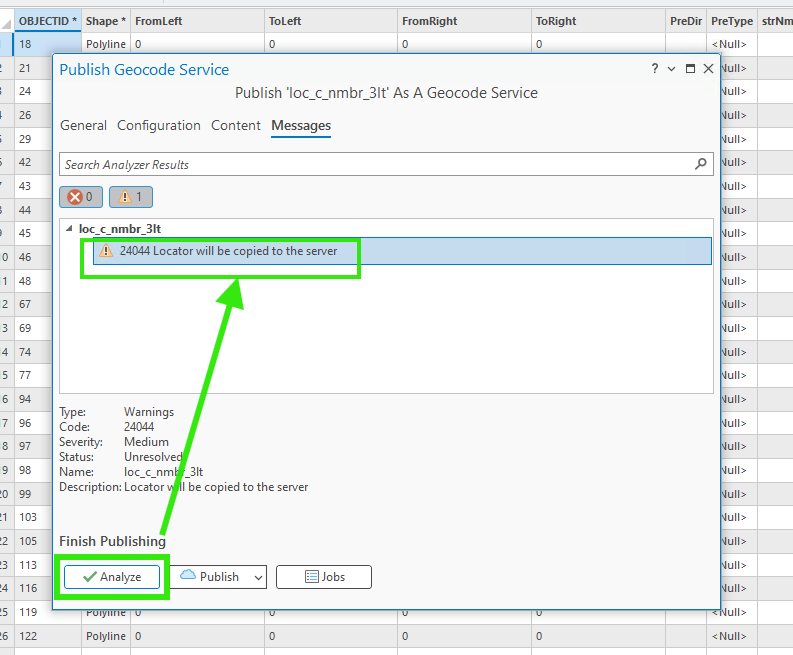The image size is (793, 655).
Task: Select the Messages tab
Action: [x=301, y=126]
